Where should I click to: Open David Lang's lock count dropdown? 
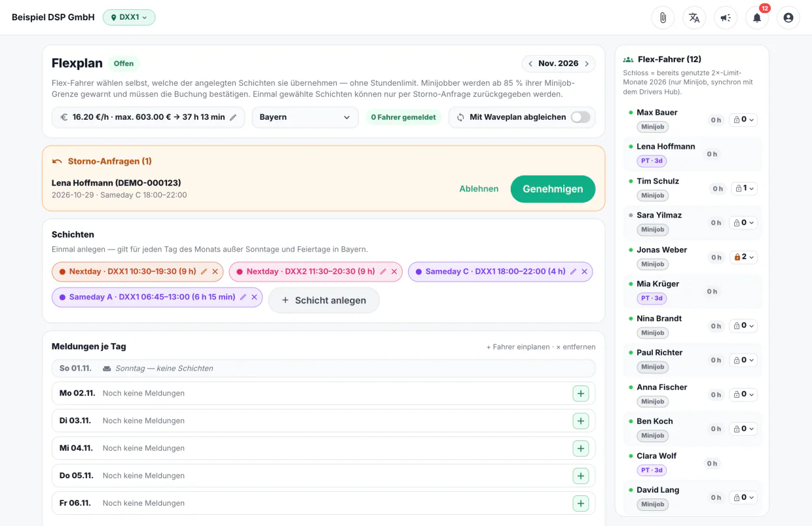coord(744,497)
